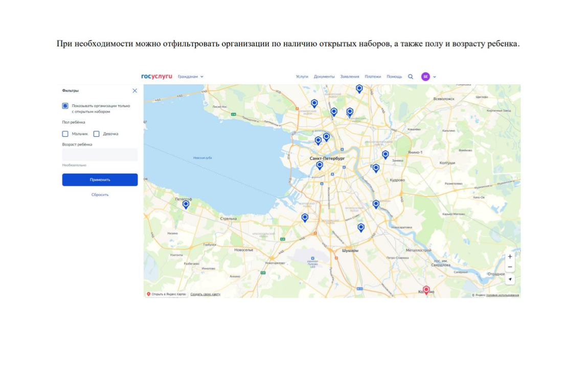Go to the Платежи section

[373, 77]
